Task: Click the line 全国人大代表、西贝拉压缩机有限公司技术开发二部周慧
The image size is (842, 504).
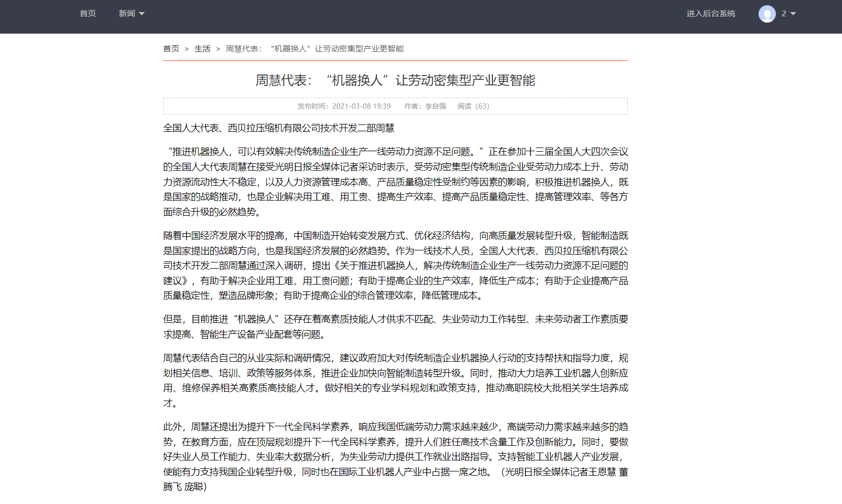Action: point(279,128)
